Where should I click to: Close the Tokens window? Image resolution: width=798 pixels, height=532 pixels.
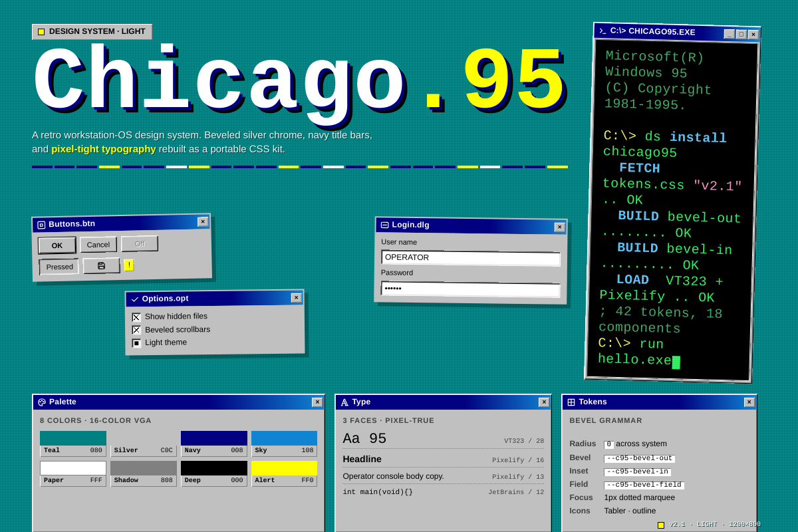click(x=749, y=402)
